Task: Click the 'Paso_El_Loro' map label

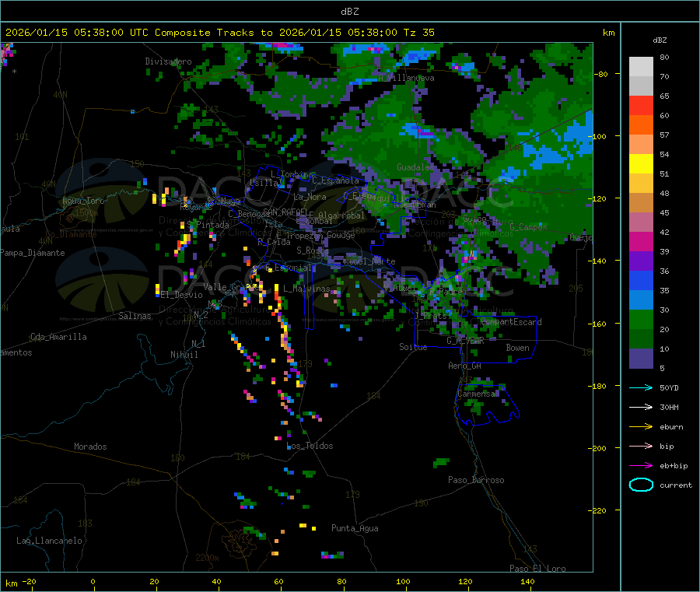Action: pyautogui.click(x=537, y=569)
